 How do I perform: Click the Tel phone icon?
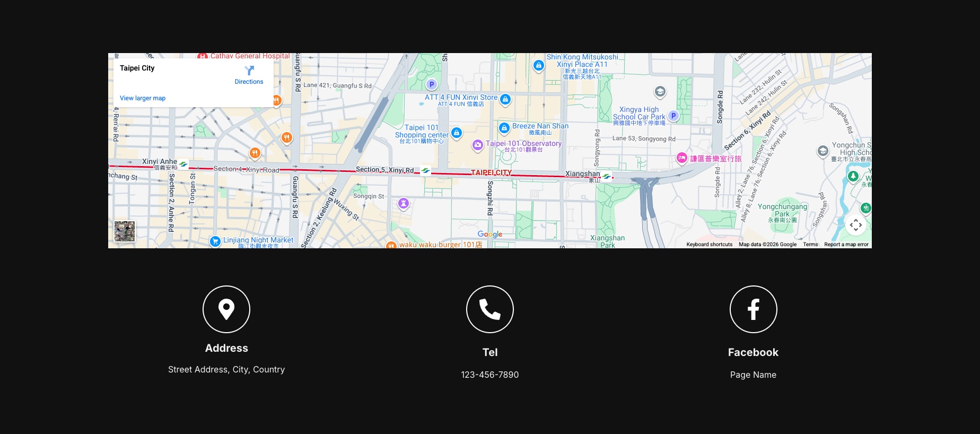pos(490,309)
